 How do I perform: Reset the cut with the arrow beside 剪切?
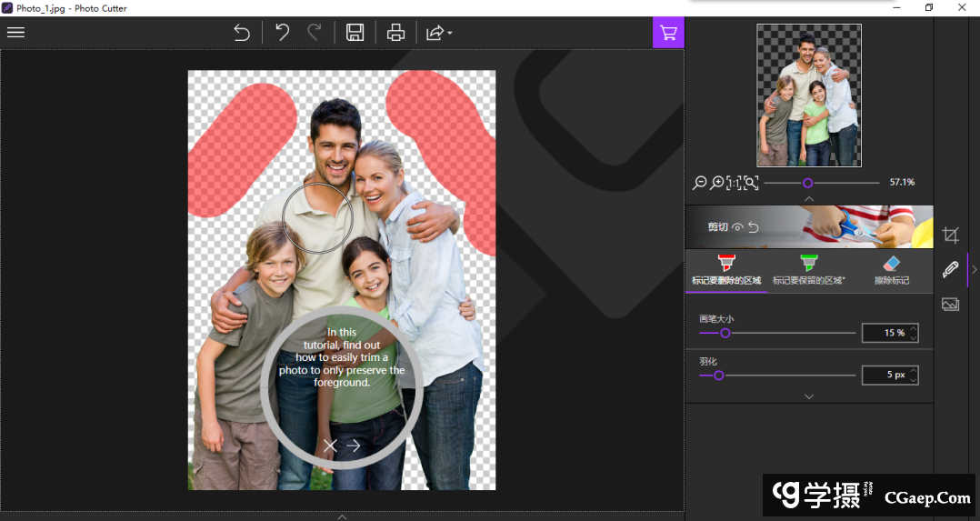pos(753,227)
